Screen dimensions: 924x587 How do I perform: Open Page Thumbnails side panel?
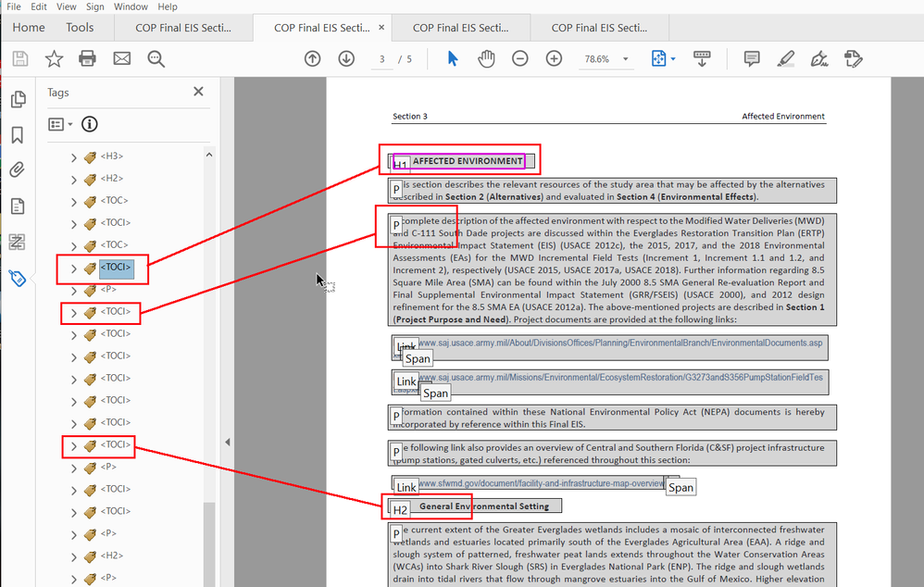coord(19,99)
